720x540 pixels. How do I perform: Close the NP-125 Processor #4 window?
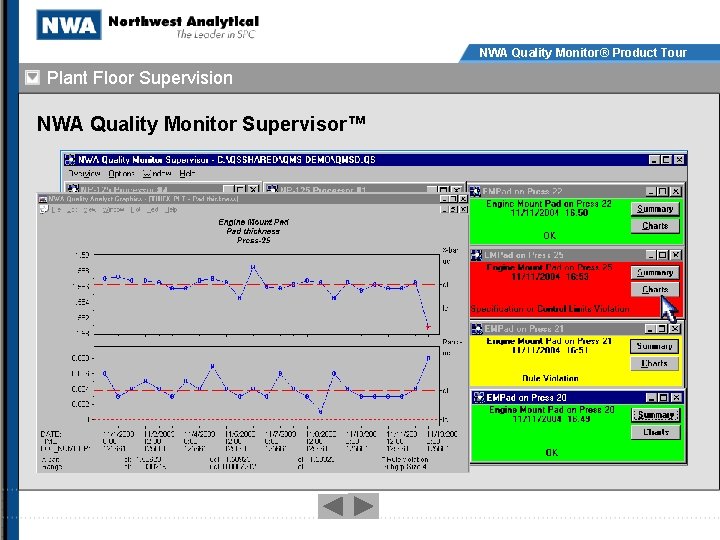click(253, 189)
